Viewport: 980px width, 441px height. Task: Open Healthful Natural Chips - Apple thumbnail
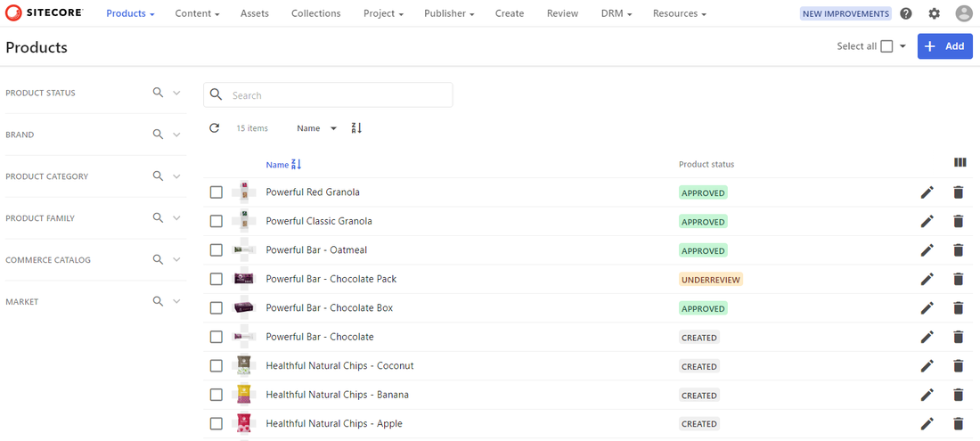244,423
